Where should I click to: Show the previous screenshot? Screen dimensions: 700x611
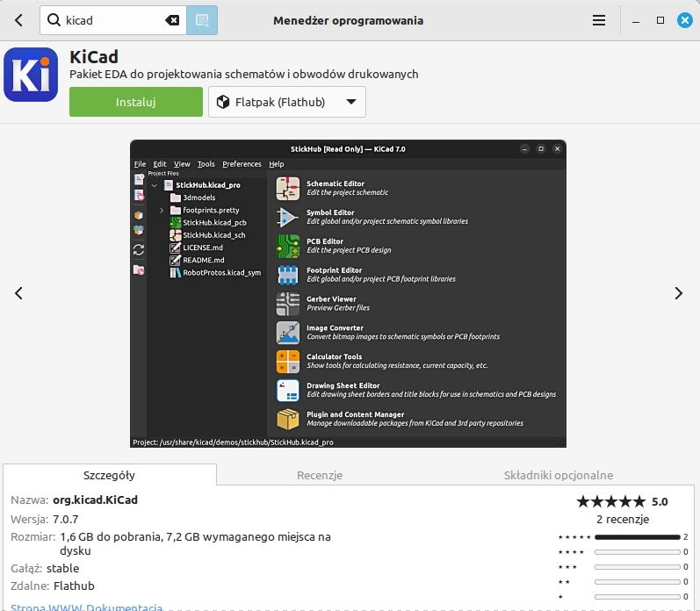pos(18,293)
